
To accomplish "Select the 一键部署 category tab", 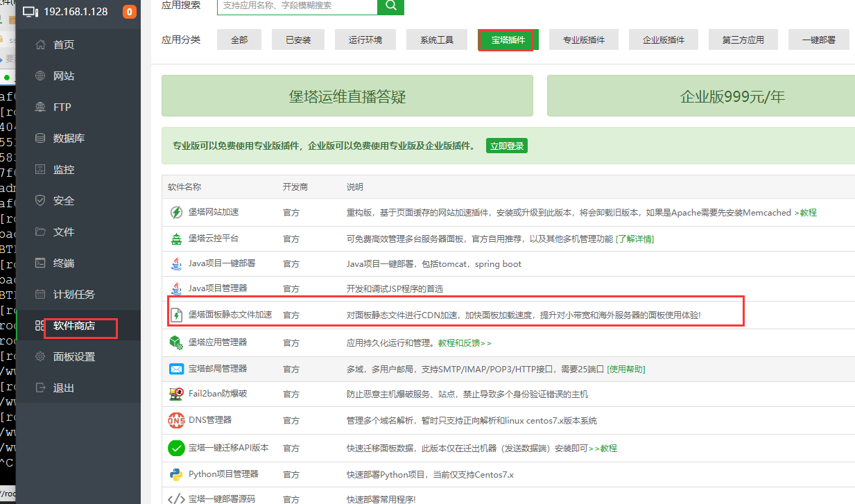I will 819,40.
